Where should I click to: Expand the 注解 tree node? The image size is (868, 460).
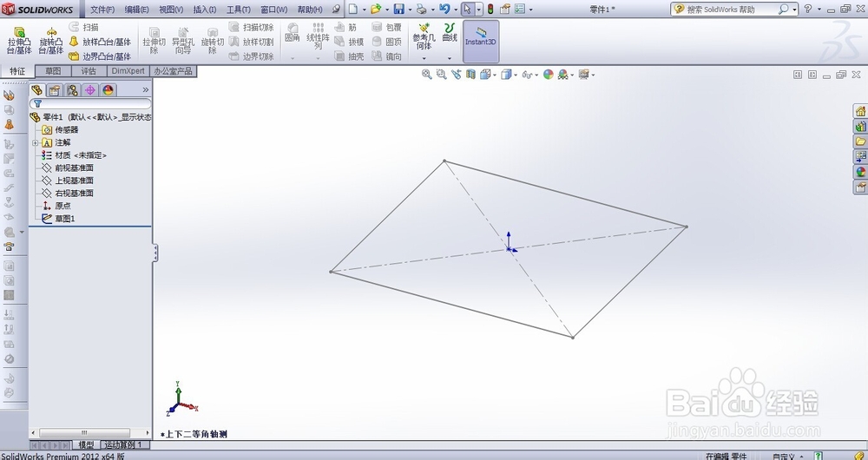click(x=36, y=143)
